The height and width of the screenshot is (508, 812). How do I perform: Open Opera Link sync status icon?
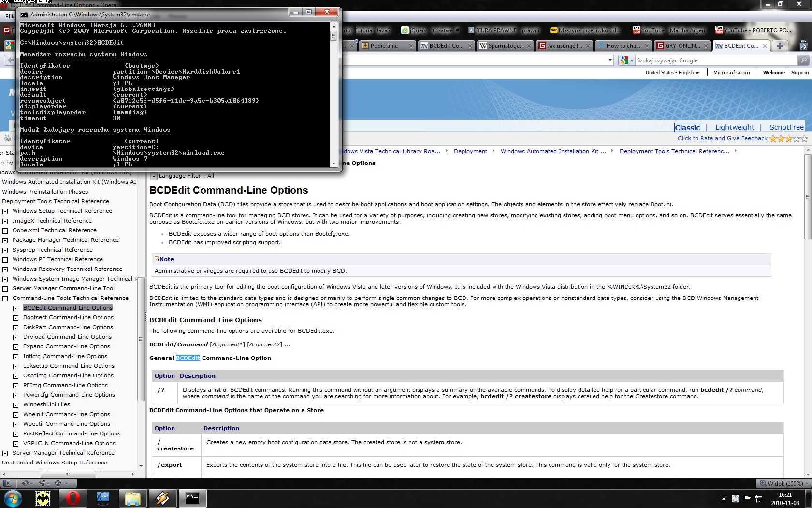pos(26,483)
